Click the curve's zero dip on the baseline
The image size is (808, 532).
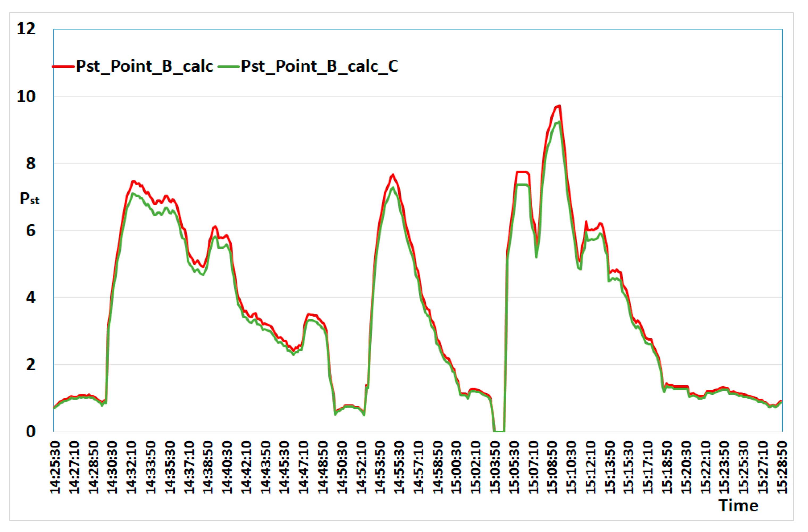pyautogui.click(x=499, y=431)
